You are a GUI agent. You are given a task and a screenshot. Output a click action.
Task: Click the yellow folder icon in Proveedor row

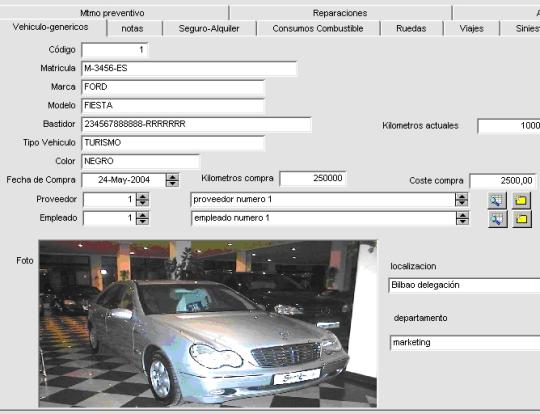521,200
